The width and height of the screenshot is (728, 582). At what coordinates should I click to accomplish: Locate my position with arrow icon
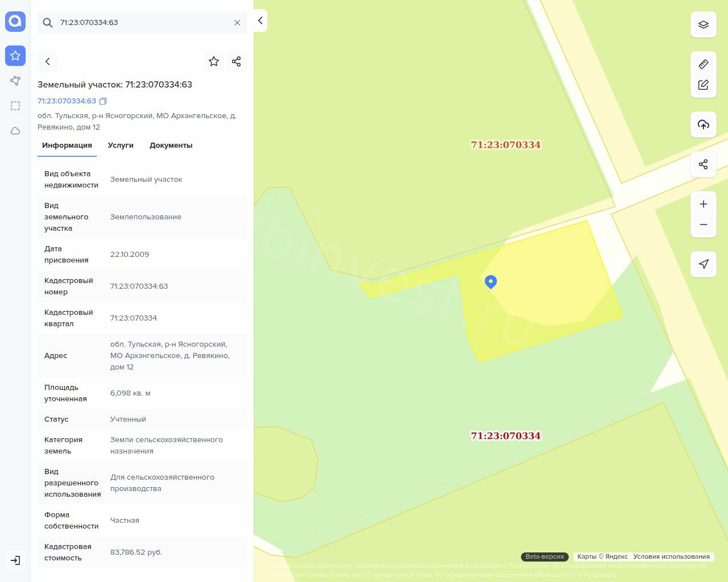coord(703,264)
